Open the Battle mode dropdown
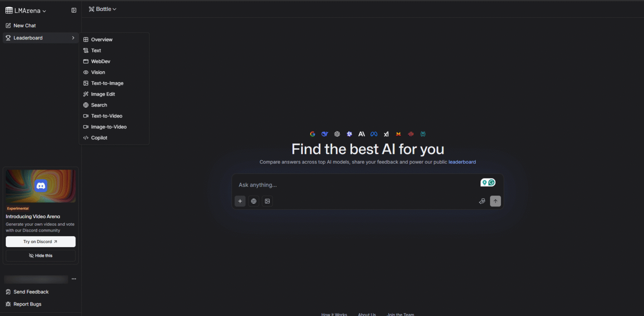 tap(102, 8)
